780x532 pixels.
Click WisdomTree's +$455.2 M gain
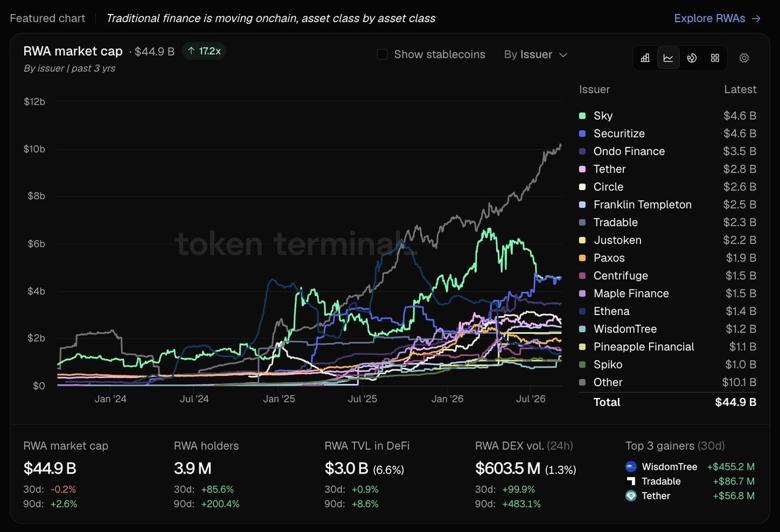point(731,467)
